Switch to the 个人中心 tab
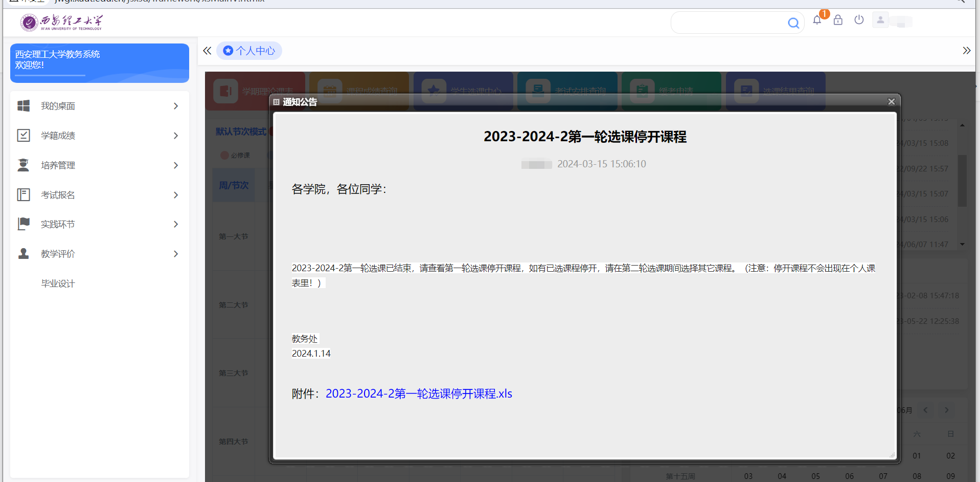 coord(249,51)
